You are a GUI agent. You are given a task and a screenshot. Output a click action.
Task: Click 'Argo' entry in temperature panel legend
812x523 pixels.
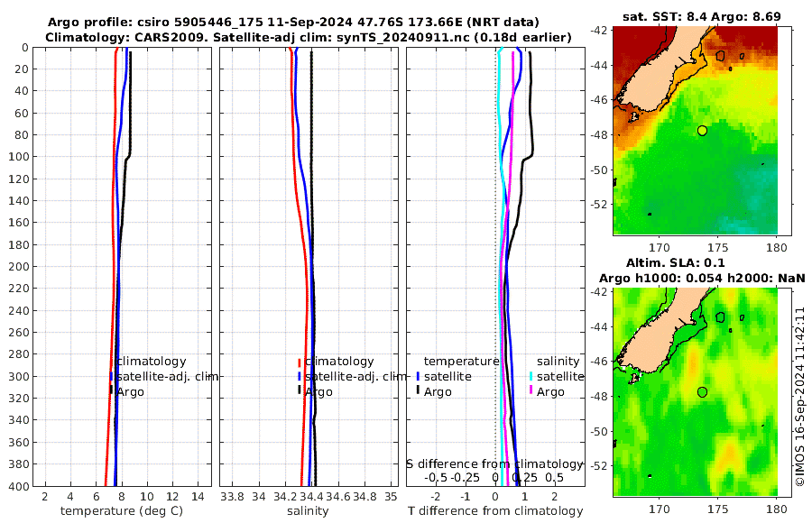pos(131,392)
